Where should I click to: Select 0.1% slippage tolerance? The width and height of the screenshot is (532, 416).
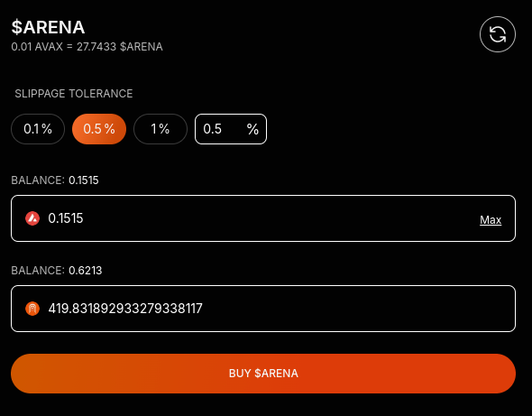click(38, 129)
